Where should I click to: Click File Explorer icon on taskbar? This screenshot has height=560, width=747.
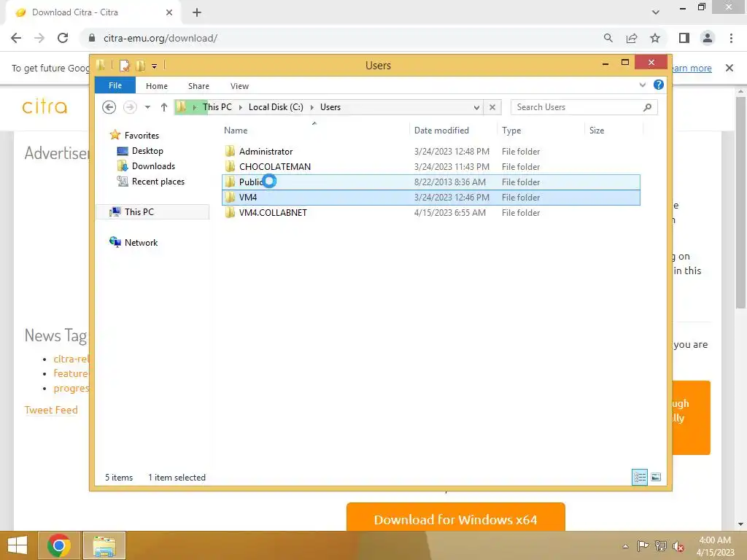104,545
